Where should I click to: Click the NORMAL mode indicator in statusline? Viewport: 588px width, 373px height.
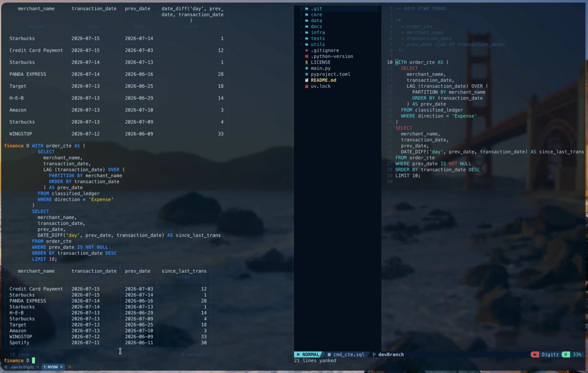(x=309, y=354)
